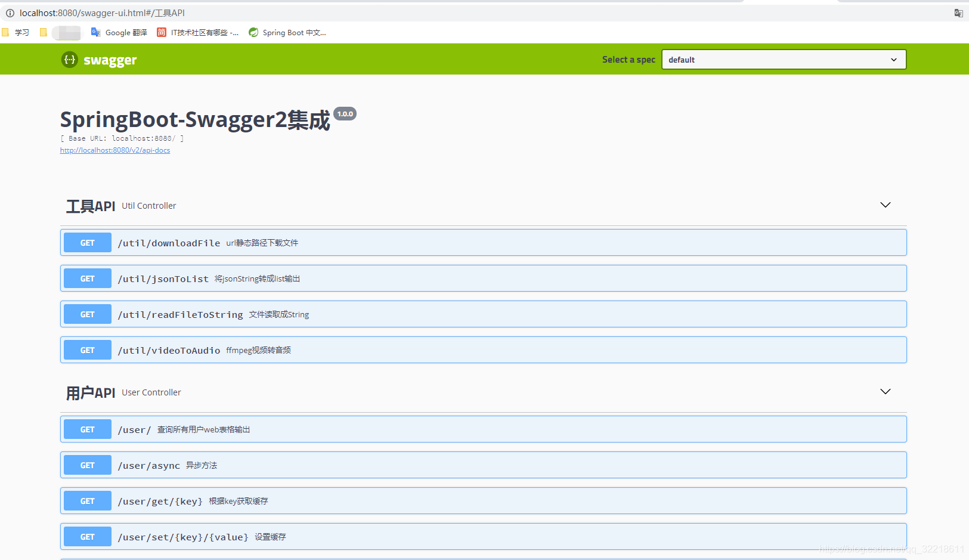Click the 1.0.0 version badge

click(x=345, y=113)
